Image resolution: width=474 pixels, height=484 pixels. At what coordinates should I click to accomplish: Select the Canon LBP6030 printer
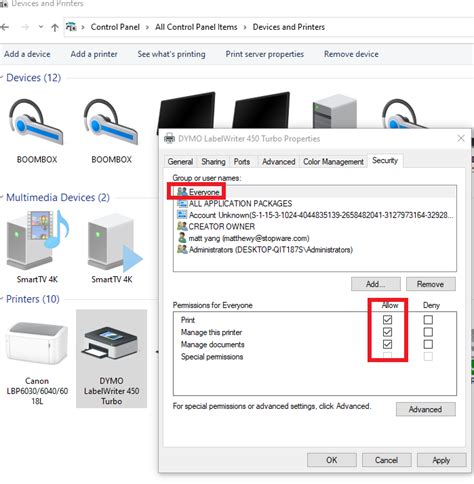(37, 363)
